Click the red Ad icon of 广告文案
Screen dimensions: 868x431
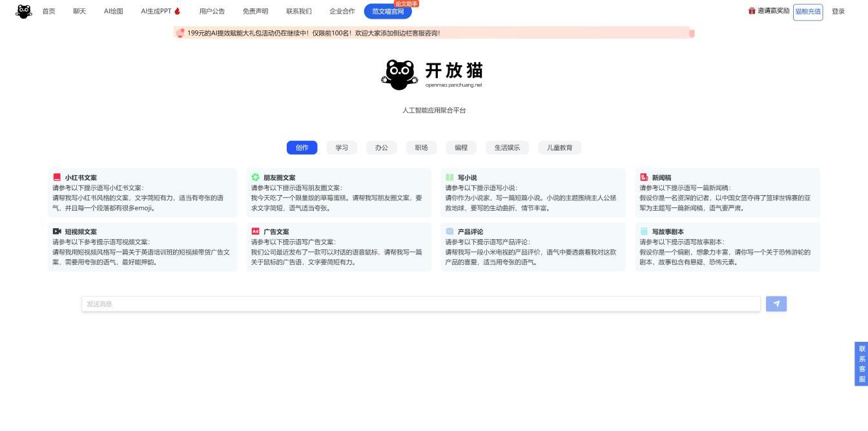(255, 231)
